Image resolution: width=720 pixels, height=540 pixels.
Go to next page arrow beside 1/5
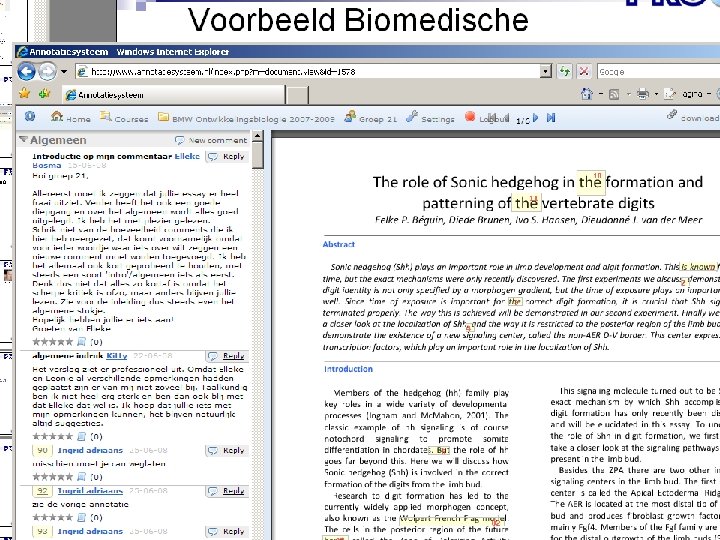tap(535, 118)
